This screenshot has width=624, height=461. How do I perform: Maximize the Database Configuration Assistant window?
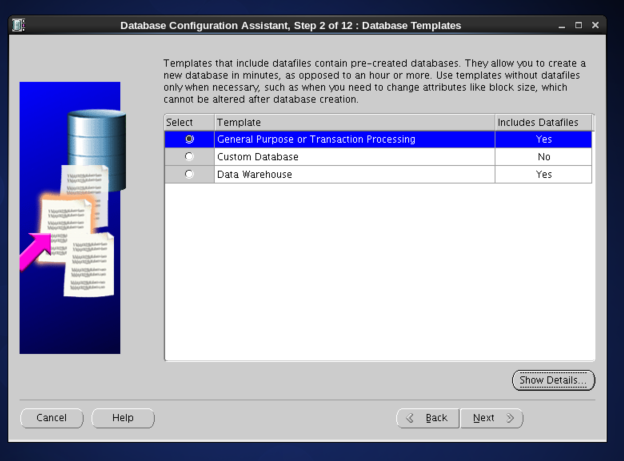pos(578,25)
